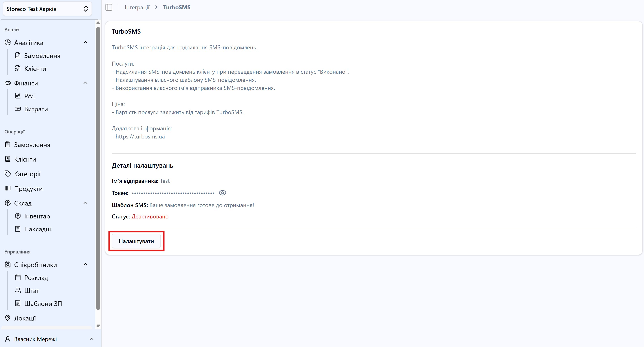
Task: Reveal the hidden token with eye icon
Action: pos(222,193)
